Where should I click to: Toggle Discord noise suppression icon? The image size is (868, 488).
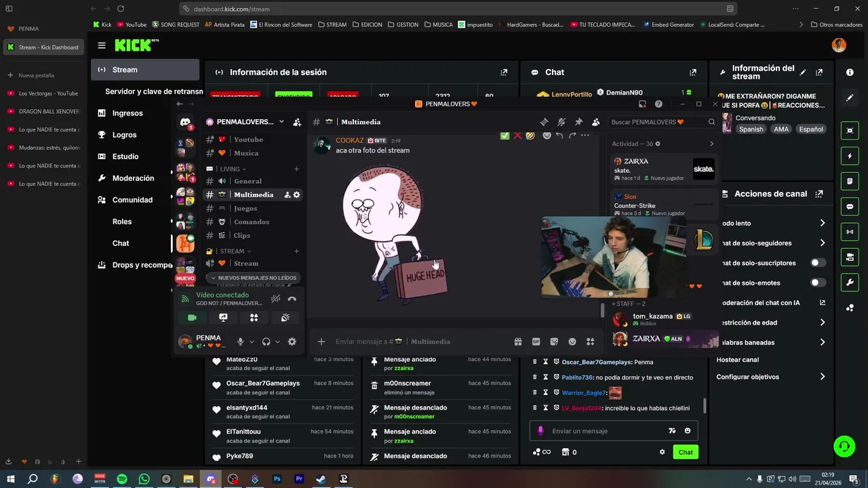(x=275, y=298)
